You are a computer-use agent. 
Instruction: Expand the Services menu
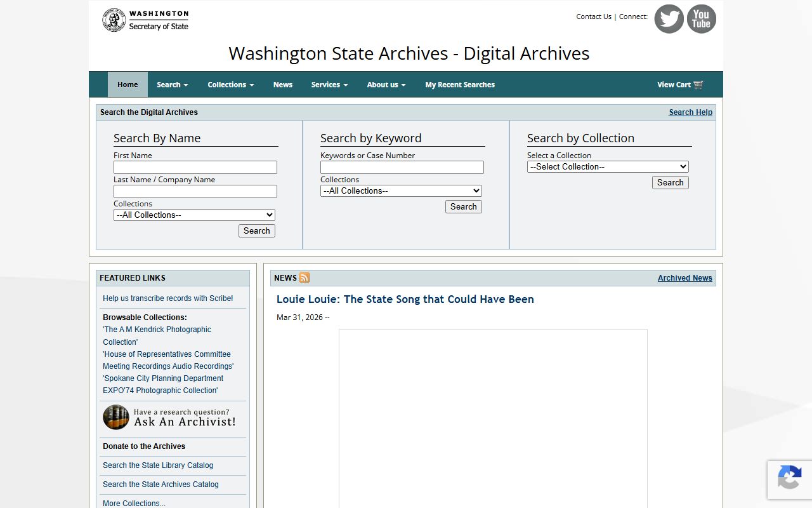click(330, 84)
